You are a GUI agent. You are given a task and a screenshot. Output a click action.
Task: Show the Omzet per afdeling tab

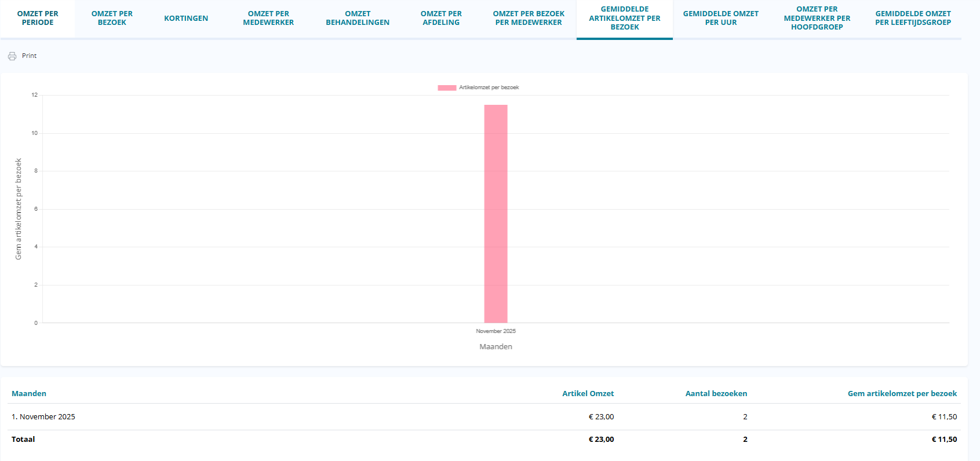[x=441, y=19]
